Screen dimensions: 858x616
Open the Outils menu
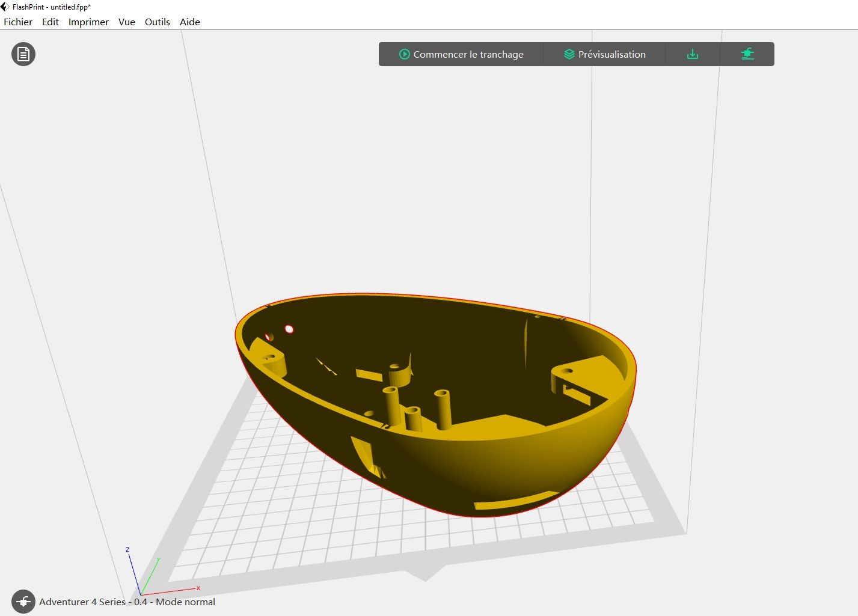(x=158, y=22)
